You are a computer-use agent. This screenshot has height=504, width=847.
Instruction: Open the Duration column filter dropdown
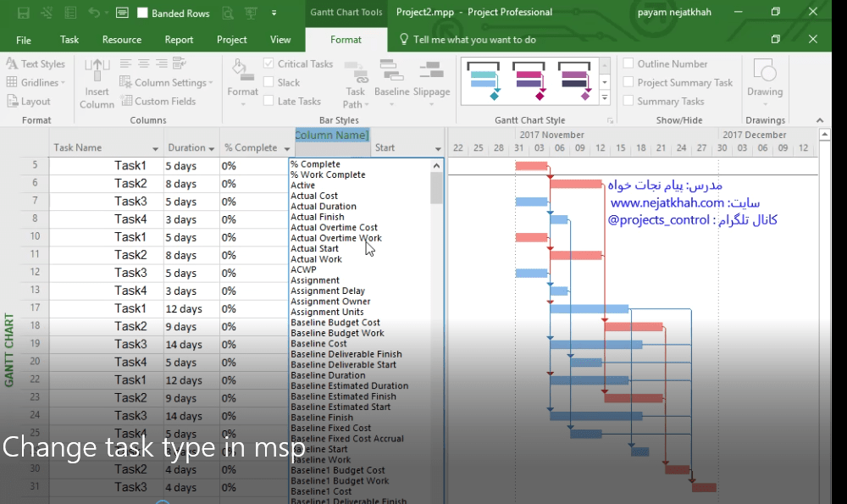point(212,147)
